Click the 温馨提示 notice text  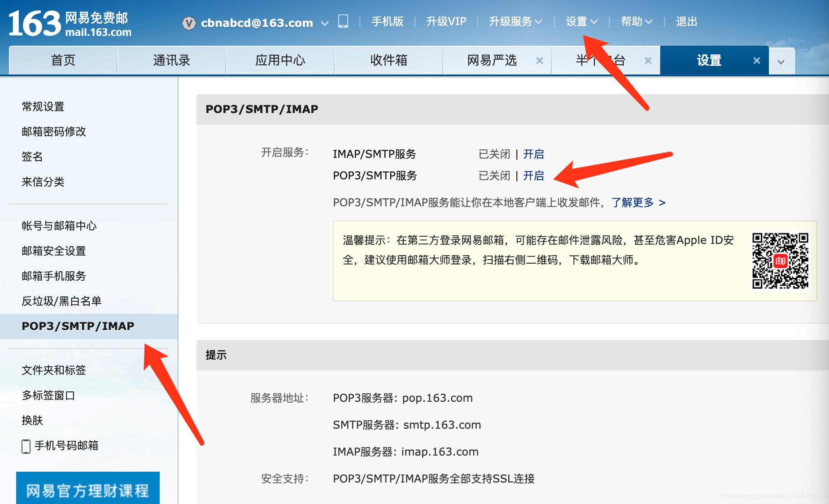538,250
